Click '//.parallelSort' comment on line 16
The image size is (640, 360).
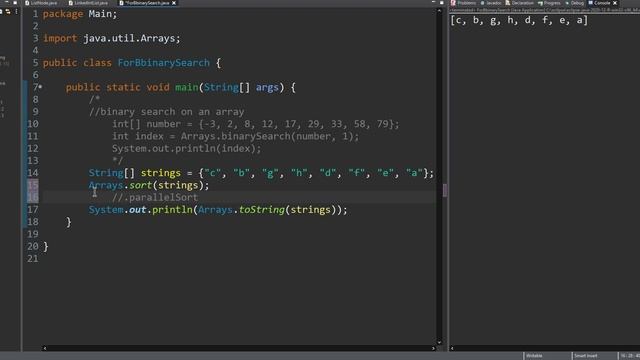point(155,198)
